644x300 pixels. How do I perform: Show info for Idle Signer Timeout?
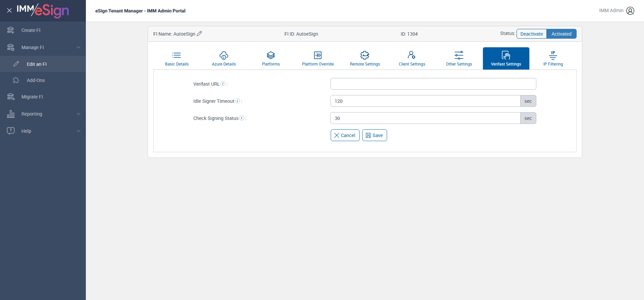[x=237, y=101]
